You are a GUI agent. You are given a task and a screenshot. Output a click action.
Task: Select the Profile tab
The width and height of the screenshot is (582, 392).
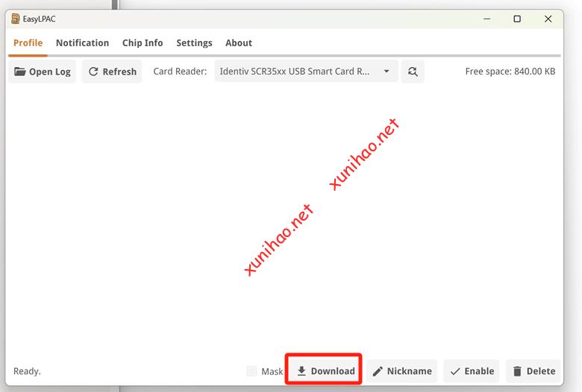tap(28, 43)
